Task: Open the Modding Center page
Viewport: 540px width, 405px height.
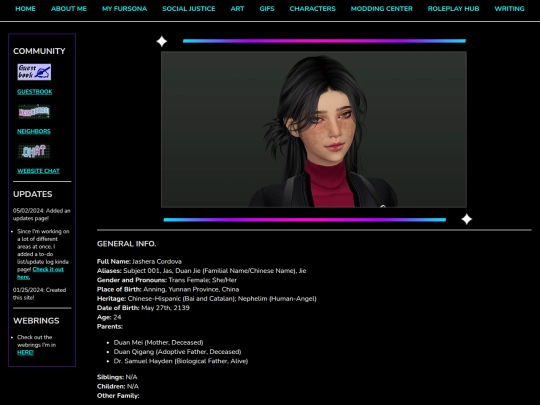Action: [382, 9]
